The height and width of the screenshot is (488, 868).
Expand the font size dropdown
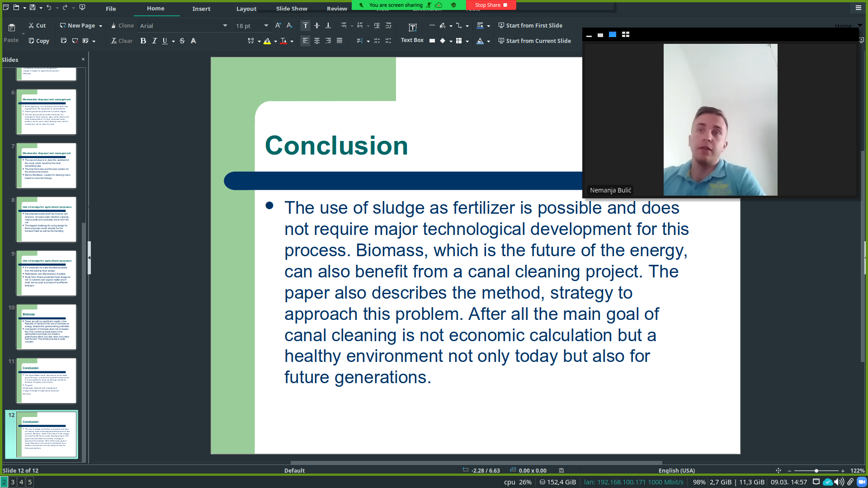[266, 26]
